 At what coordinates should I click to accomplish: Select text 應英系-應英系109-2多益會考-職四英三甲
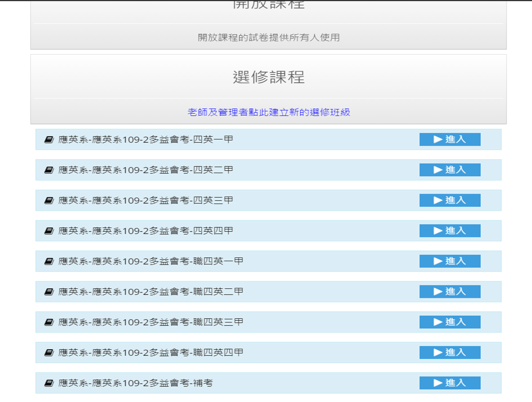pos(151,322)
